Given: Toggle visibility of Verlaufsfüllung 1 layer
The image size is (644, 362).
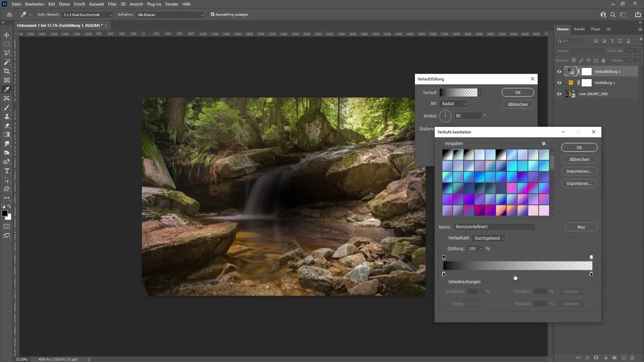Looking at the screenshot, I should 558,71.
